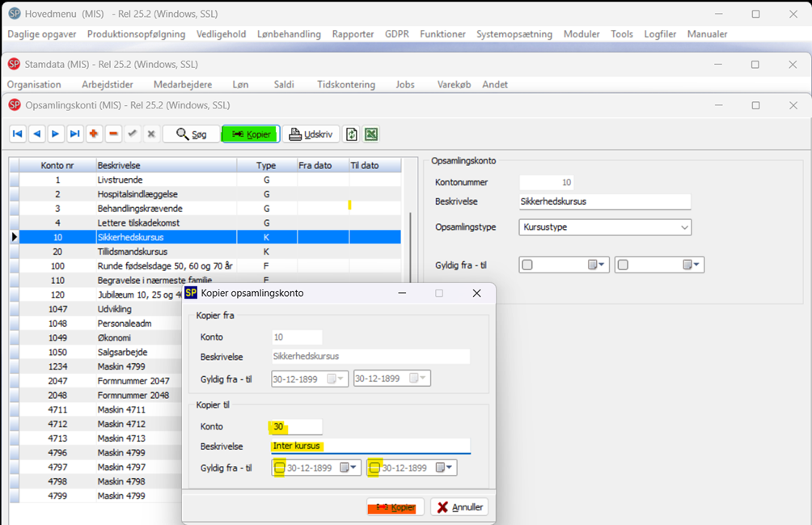Open the Opsamlingstype dropdown

tap(684, 227)
